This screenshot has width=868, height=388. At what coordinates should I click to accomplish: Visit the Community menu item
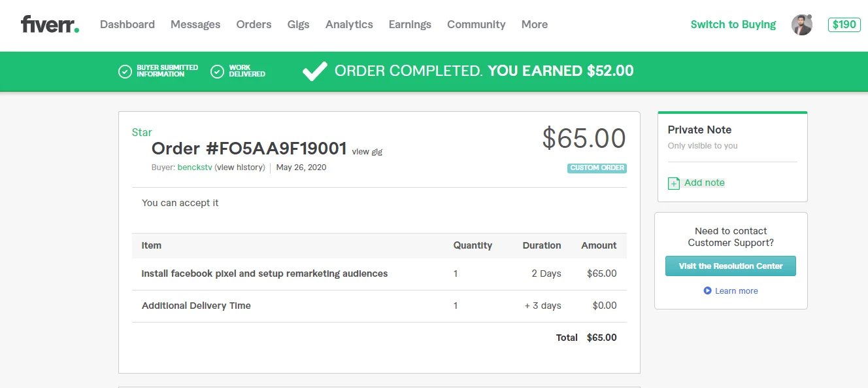[x=476, y=25]
